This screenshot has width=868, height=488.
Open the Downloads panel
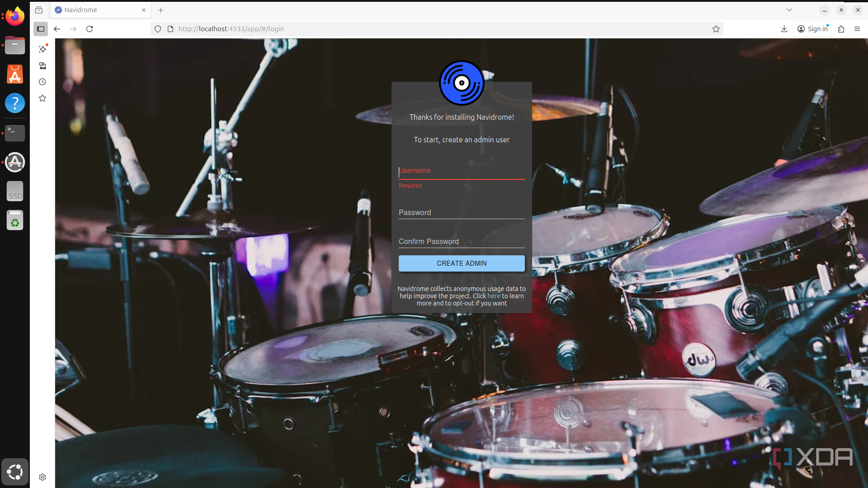pos(784,29)
